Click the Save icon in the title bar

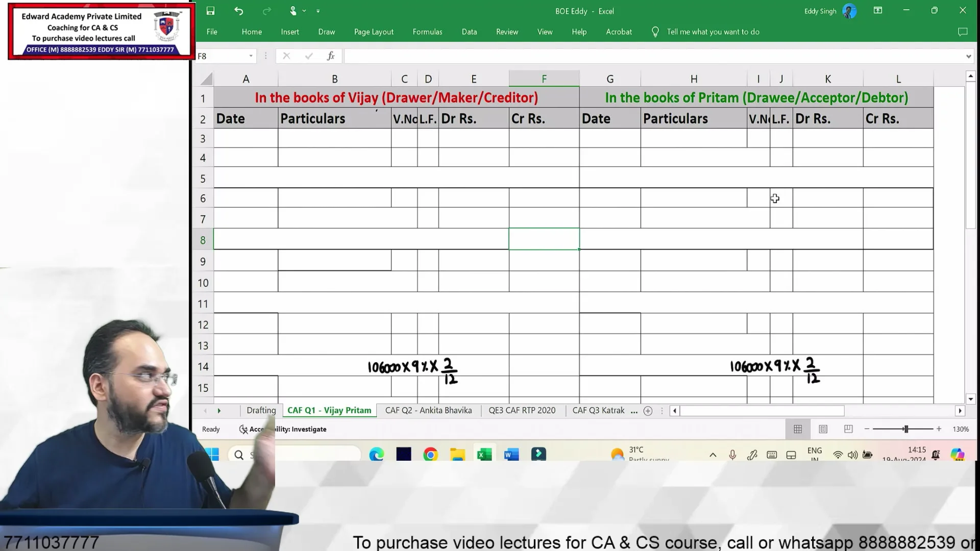click(210, 11)
